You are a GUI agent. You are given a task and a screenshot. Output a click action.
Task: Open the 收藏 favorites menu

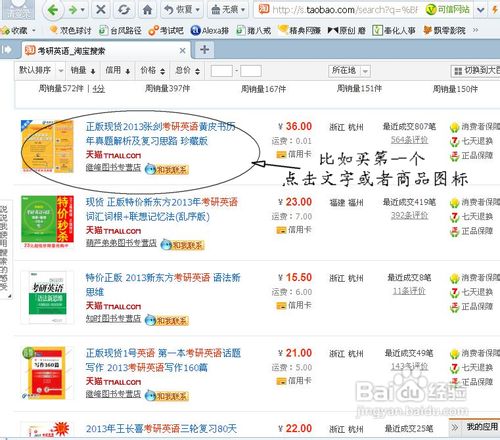[x=18, y=31]
